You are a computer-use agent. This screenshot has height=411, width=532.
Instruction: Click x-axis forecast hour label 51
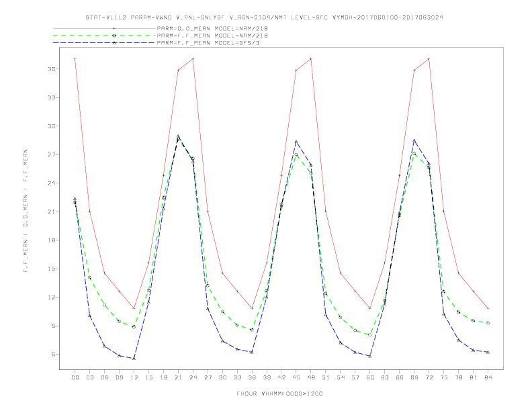[x=326, y=377]
